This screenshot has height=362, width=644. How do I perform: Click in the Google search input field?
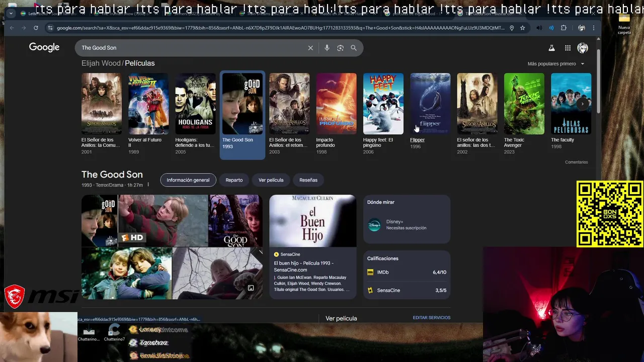[191, 48]
